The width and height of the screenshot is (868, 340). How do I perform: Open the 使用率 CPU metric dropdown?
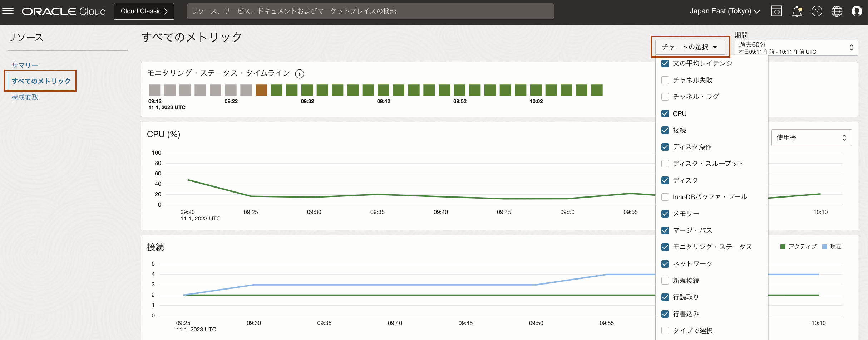(x=811, y=138)
